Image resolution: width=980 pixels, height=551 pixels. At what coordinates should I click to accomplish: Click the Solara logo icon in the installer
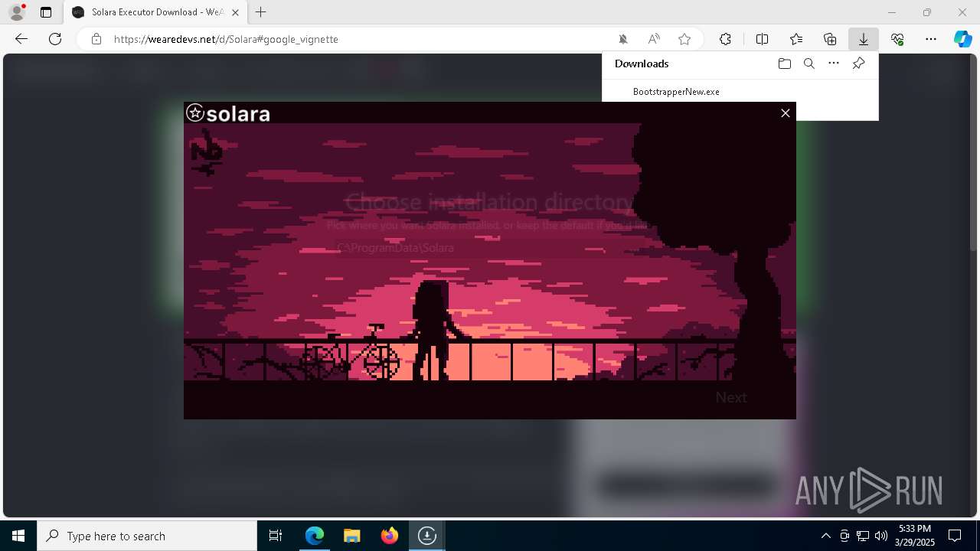(x=195, y=113)
